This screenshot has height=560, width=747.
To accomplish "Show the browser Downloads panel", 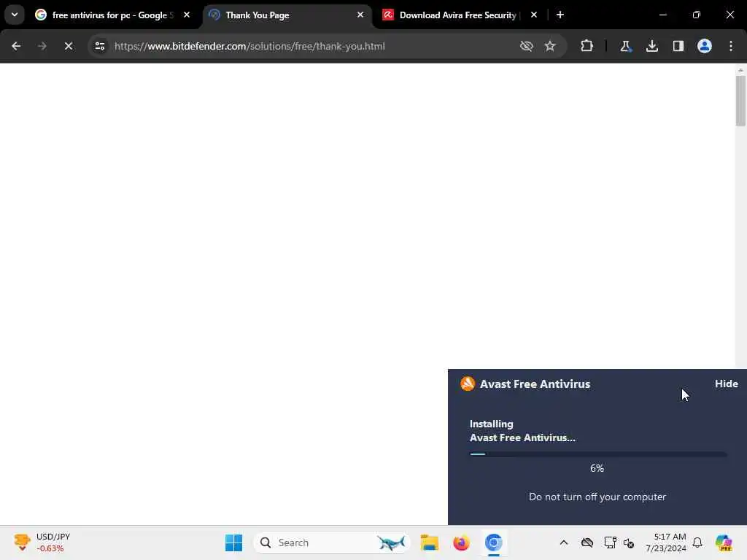I will click(x=652, y=46).
